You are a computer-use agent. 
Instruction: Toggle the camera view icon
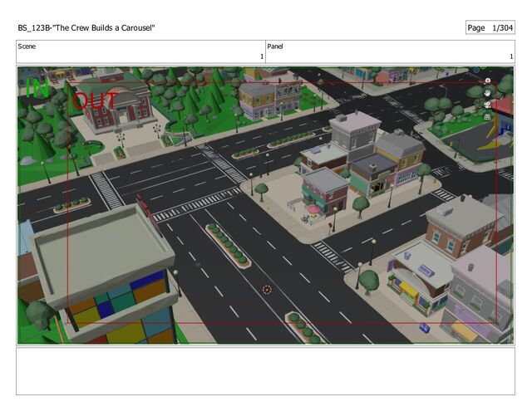point(487,105)
